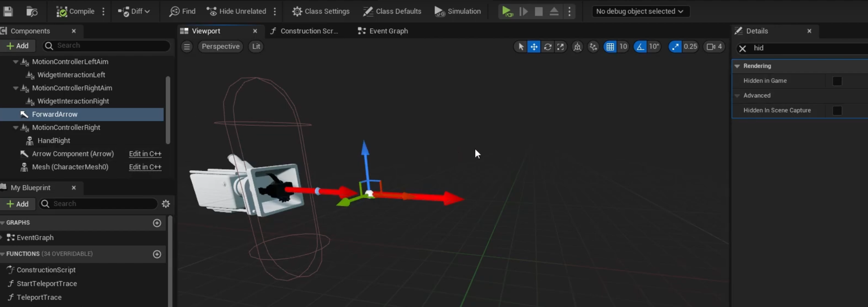This screenshot has height=307, width=868.
Task: Close the My Blueprint panel tab
Action: [x=74, y=187]
